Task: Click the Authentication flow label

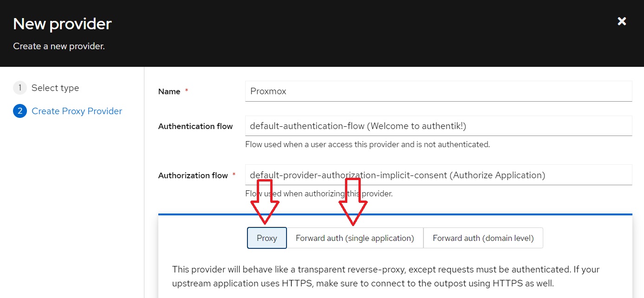Action: (195, 126)
